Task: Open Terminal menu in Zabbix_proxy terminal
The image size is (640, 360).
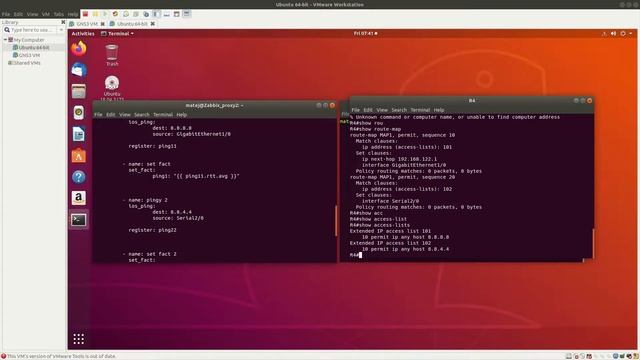Action: 163,115
